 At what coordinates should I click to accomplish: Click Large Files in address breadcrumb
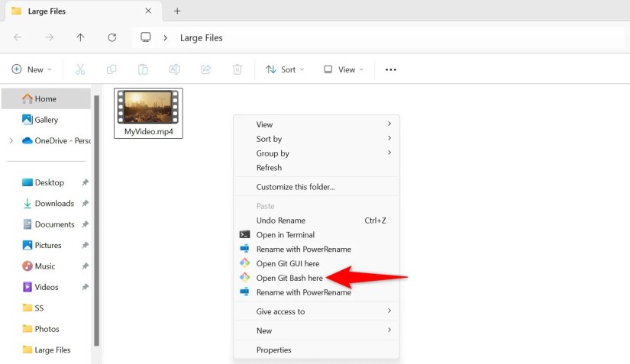pyautogui.click(x=202, y=37)
